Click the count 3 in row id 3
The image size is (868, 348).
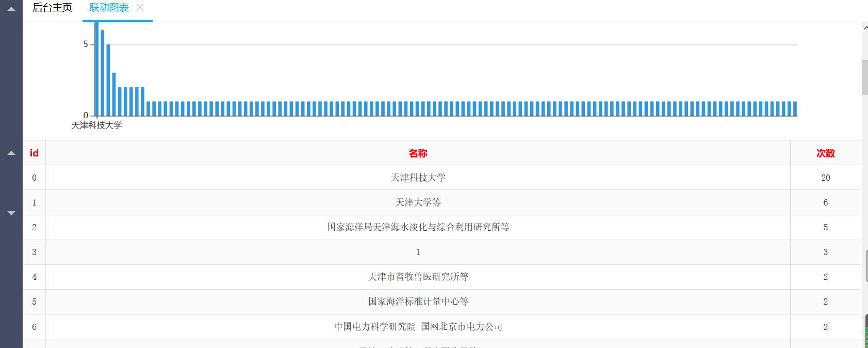[825, 252]
